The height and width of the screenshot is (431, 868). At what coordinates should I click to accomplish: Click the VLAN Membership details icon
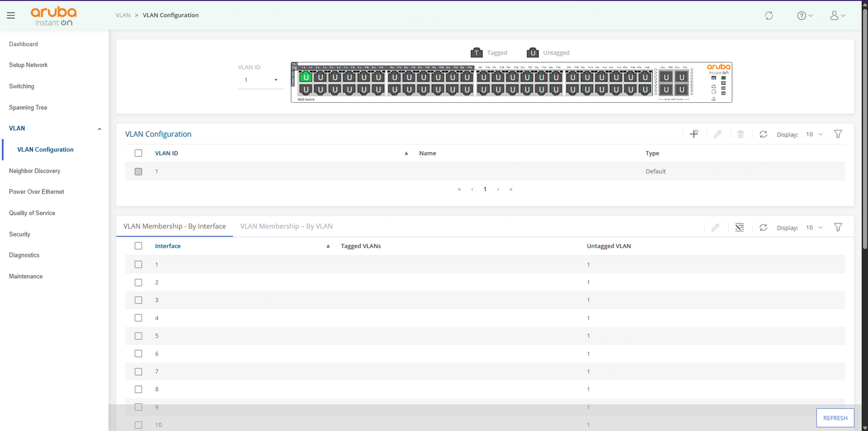point(739,227)
